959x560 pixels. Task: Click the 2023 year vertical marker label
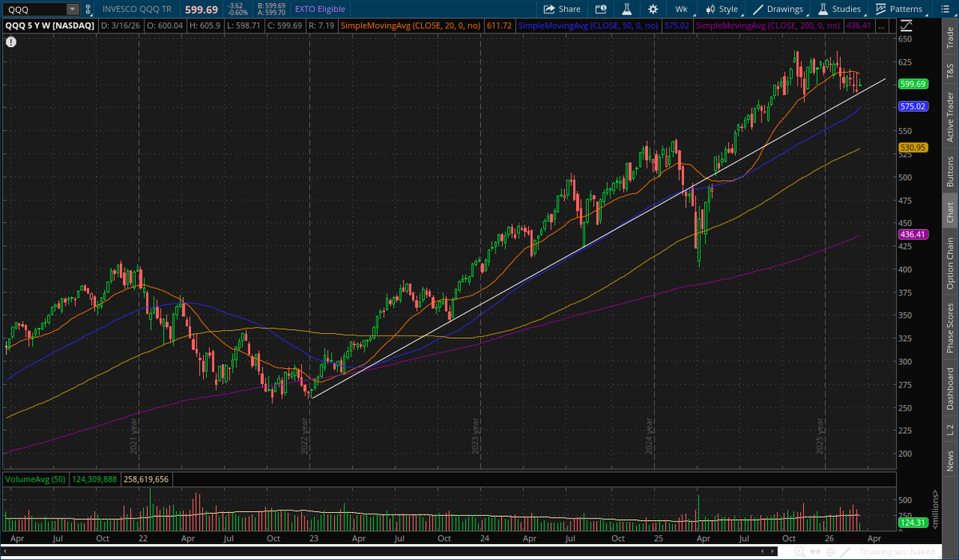476,435
